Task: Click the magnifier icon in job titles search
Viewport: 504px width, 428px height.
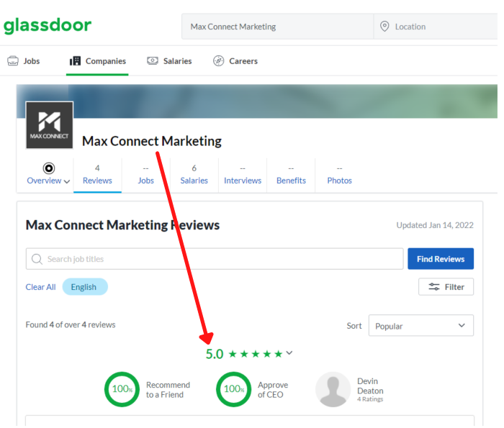Action: click(x=37, y=259)
